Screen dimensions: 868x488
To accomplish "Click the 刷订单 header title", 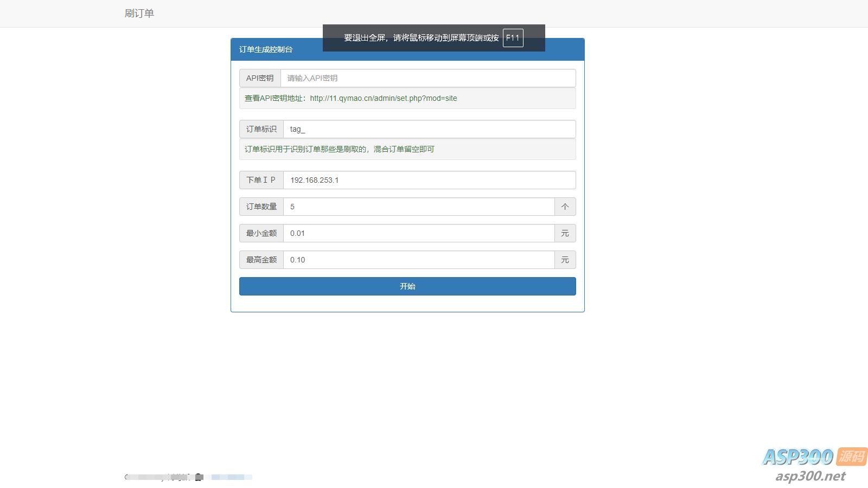I will click(x=139, y=13).
